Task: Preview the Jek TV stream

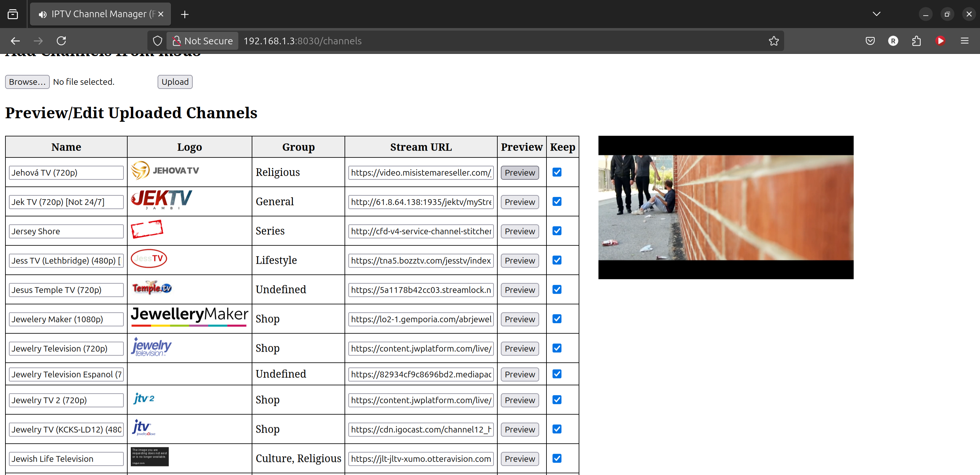Action: tap(520, 202)
